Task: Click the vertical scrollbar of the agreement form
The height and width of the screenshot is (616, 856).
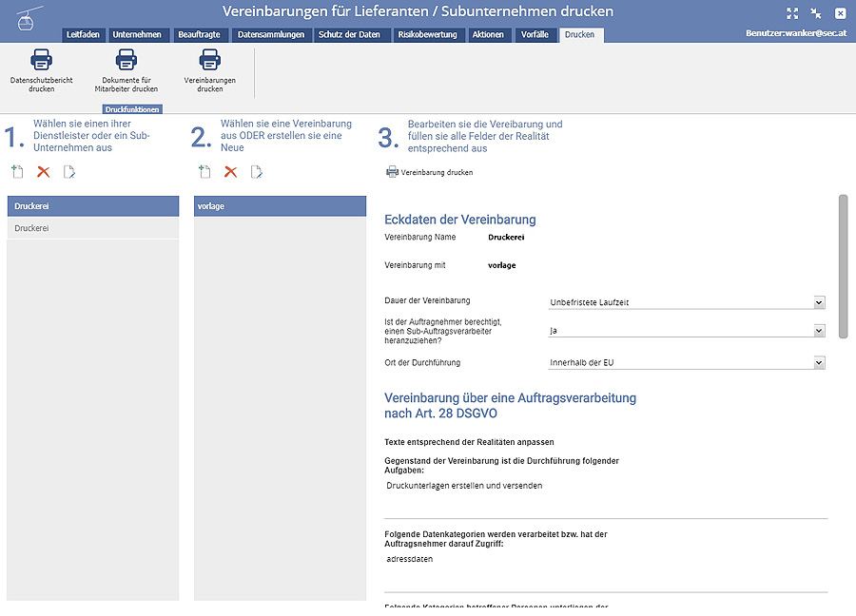Action: (x=842, y=266)
